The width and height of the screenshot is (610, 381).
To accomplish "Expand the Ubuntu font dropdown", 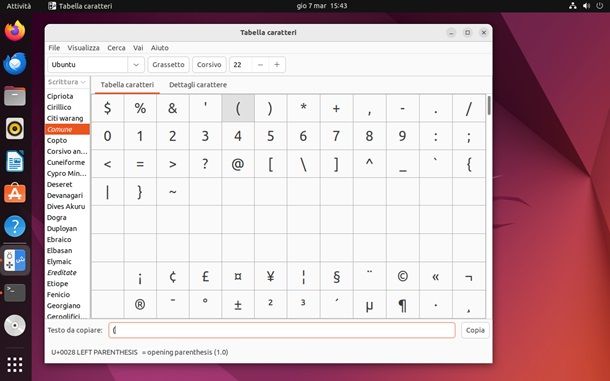I will click(136, 65).
